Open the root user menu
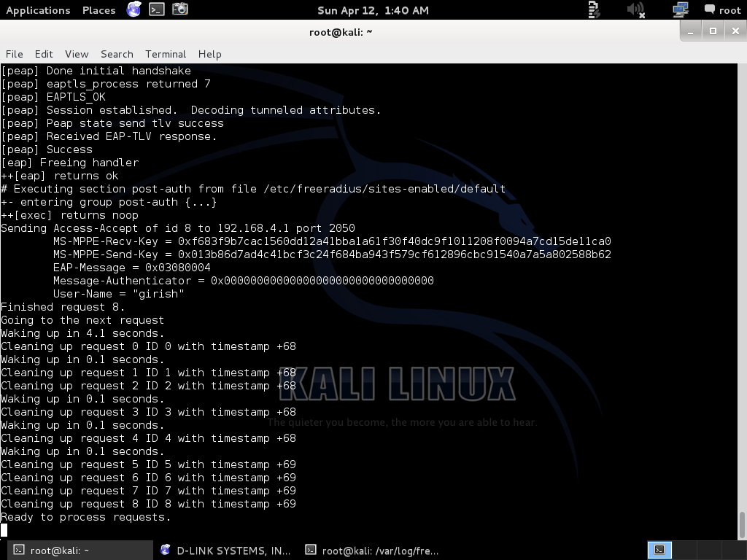Viewport: 747px width, 560px height. 723,10
